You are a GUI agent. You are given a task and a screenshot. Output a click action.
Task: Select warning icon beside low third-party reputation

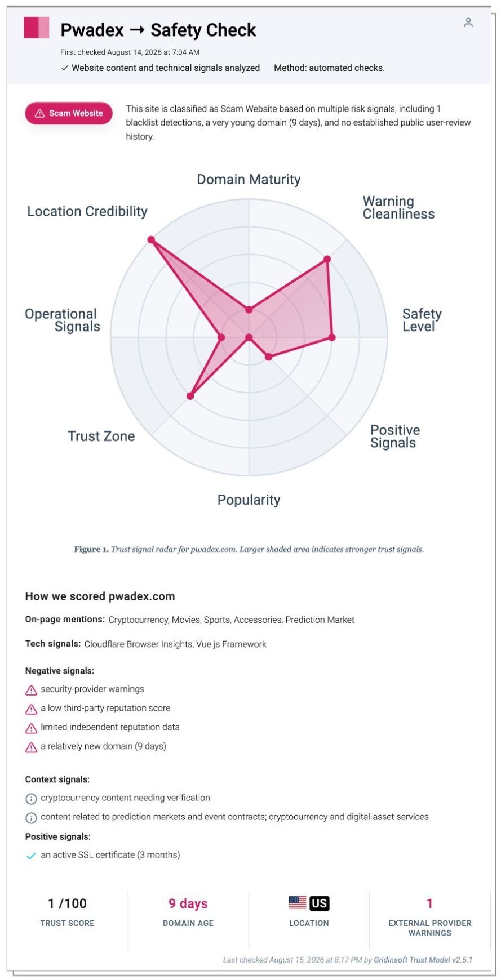tap(32, 709)
